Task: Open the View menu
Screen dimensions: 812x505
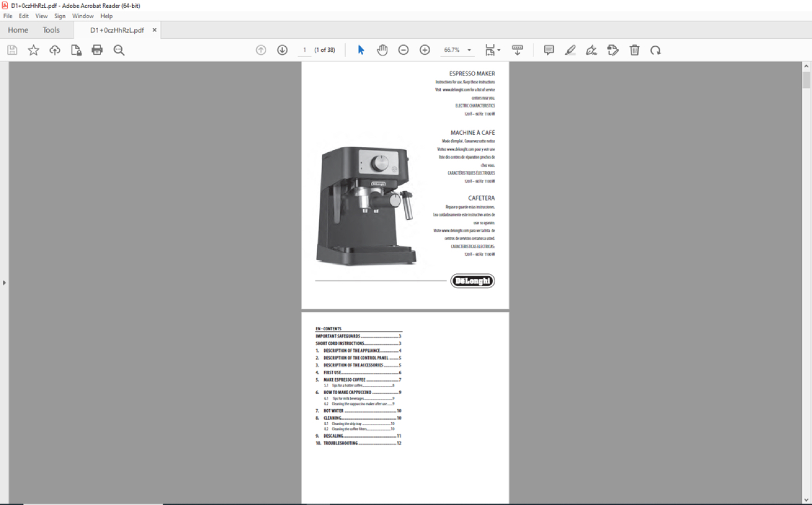Action: (41, 16)
